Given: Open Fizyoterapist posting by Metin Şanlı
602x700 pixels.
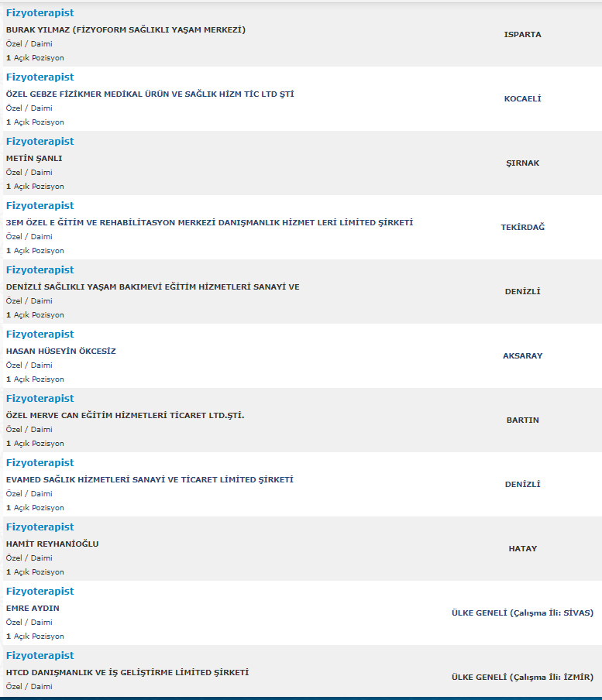Looking at the screenshot, I should point(40,142).
